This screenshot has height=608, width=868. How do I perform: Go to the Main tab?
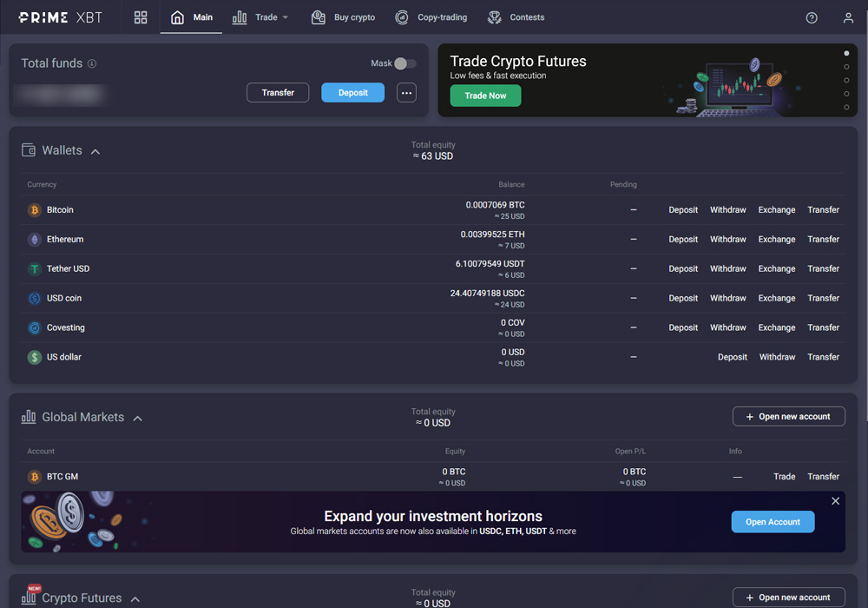[191, 17]
